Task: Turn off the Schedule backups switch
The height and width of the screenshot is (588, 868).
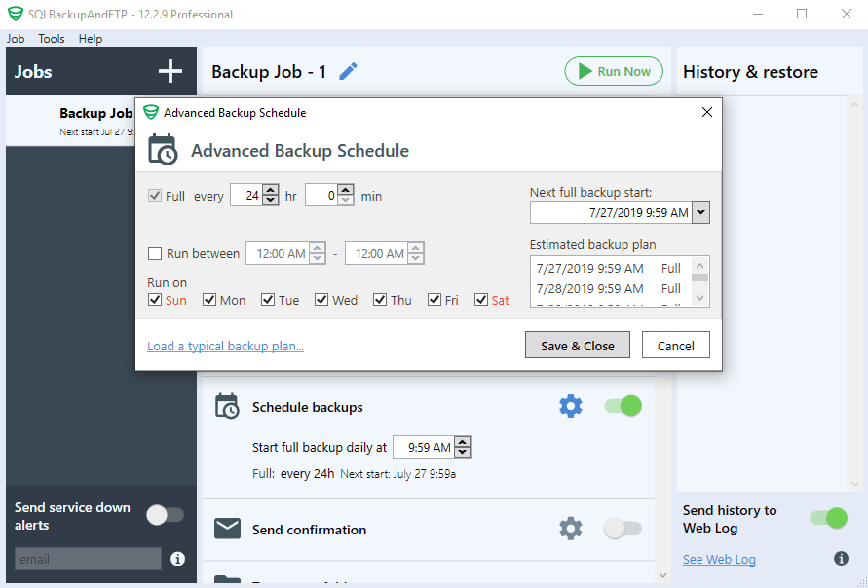Action: pyautogui.click(x=623, y=406)
